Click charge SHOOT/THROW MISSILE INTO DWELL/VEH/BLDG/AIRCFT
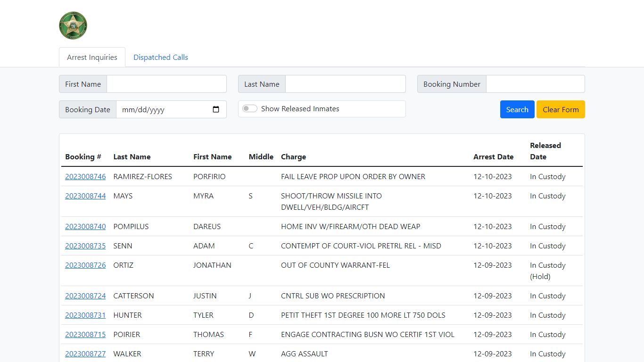The image size is (644, 362). coord(331,202)
